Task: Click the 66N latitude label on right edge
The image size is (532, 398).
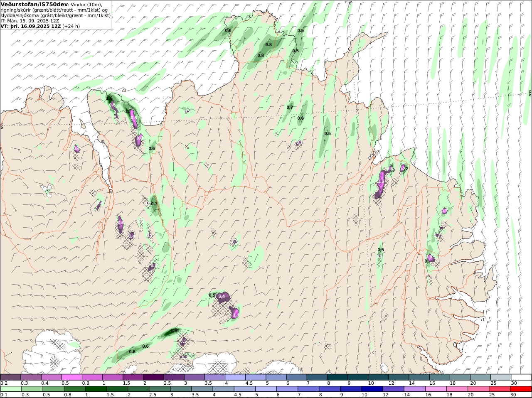Action: point(530,93)
